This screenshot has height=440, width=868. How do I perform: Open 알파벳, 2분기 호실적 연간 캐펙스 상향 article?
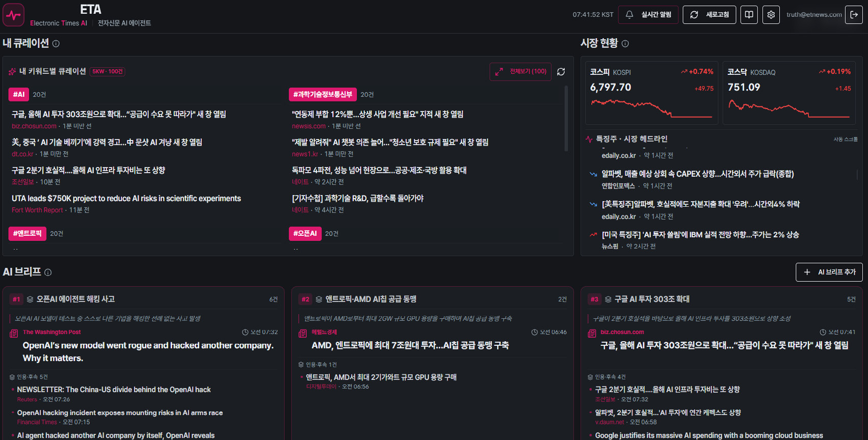tap(668, 413)
